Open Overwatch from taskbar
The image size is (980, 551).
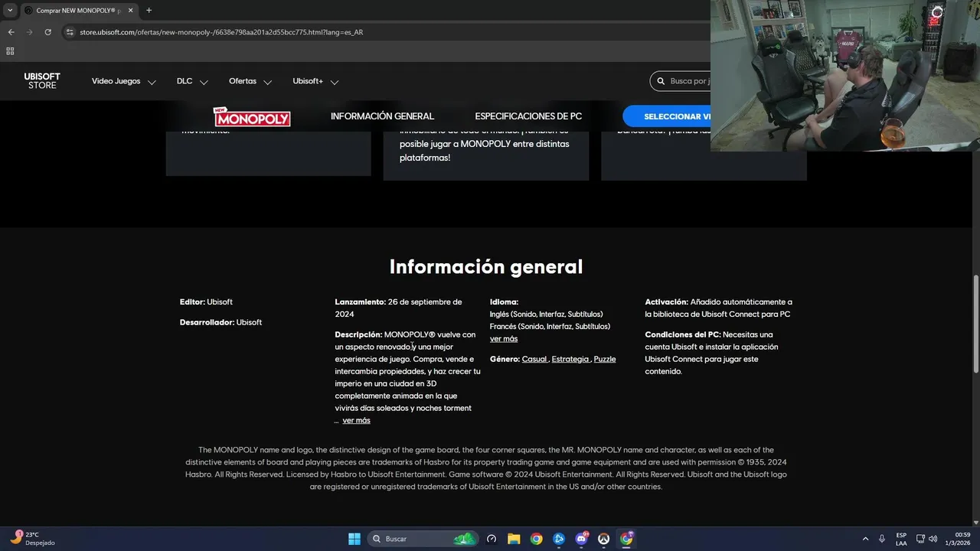point(604,539)
